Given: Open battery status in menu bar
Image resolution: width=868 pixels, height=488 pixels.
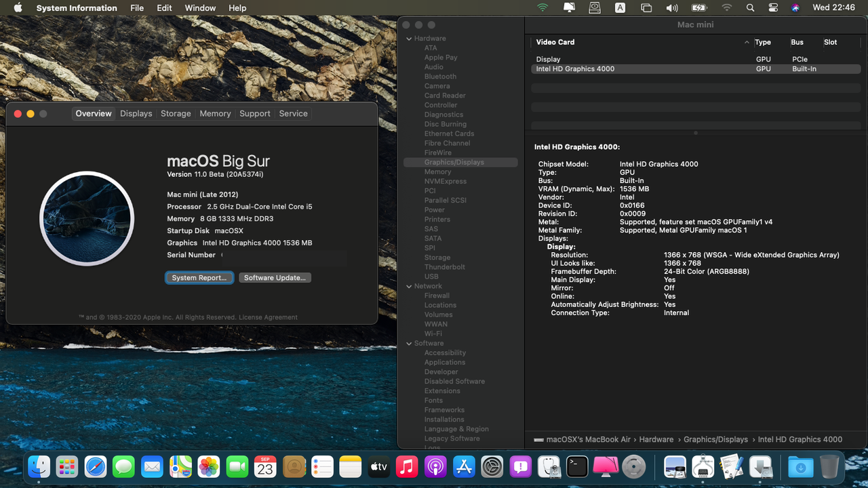Looking at the screenshot, I should 699,8.
